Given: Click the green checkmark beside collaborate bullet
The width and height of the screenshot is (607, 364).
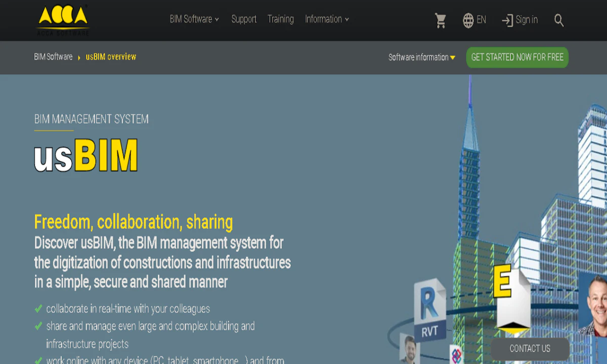Looking at the screenshot, I should point(38,308).
